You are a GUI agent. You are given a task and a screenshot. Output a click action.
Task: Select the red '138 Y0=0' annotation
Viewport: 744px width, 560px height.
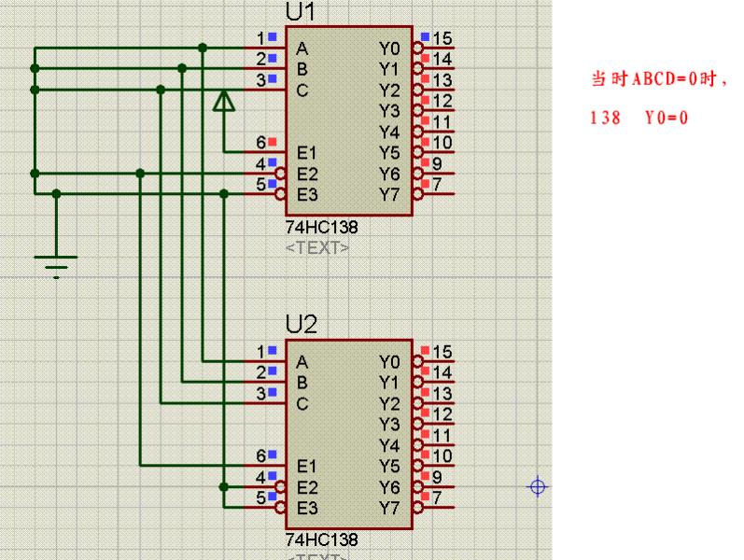point(639,119)
